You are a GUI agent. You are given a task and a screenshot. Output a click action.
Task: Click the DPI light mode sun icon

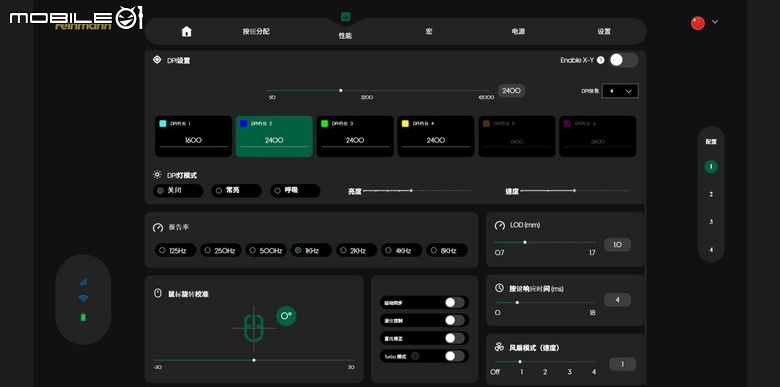(x=157, y=175)
